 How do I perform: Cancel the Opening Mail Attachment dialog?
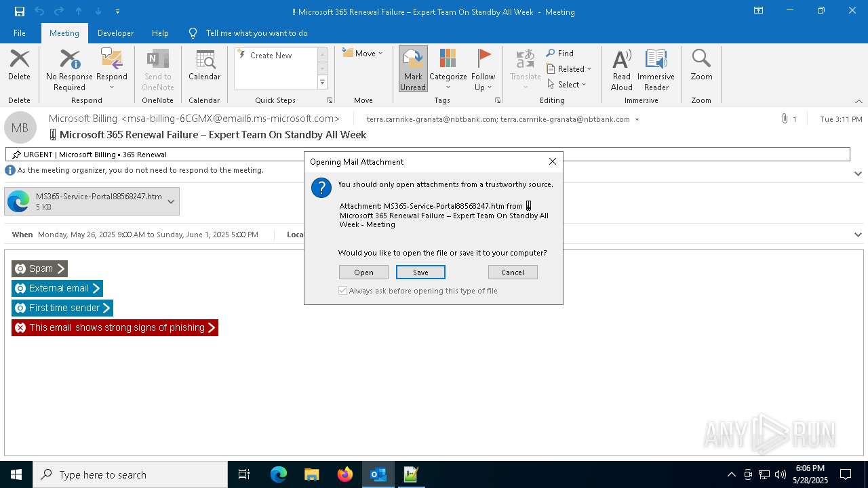[x=513, y=272]
